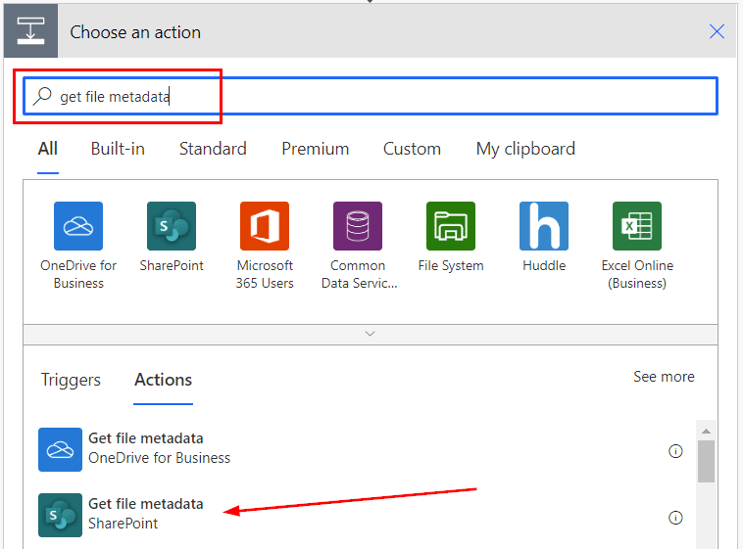Open the Premium connectors tab
The height and width of the screenshot is (549, 743).
pos(315,149)
